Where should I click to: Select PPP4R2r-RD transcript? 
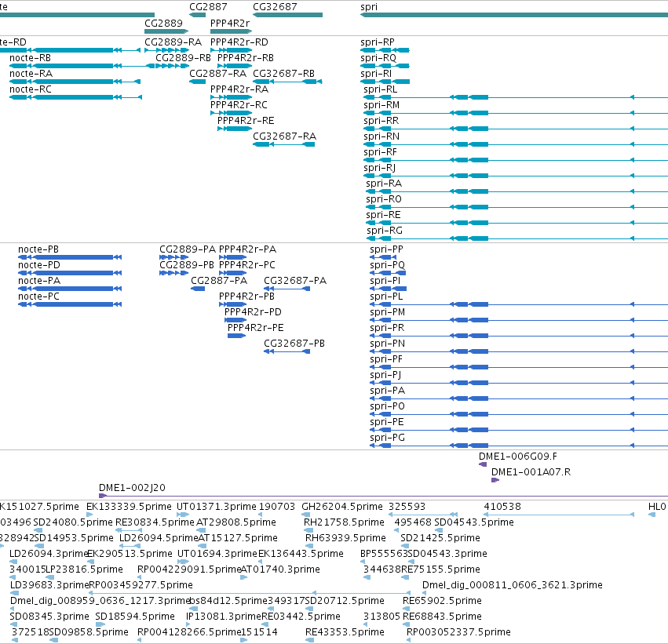(231, 50)
